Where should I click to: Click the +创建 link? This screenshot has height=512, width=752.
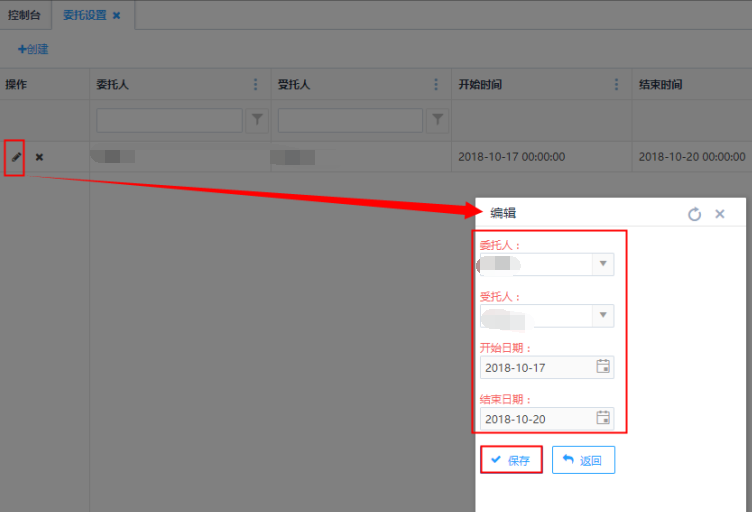[x=33, y=49]
